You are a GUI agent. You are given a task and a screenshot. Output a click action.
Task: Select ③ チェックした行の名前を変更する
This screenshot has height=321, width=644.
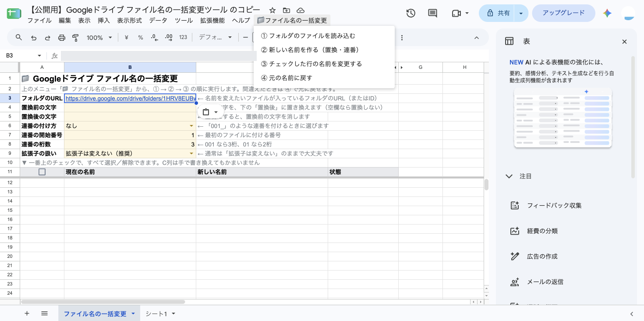point(324,64)
